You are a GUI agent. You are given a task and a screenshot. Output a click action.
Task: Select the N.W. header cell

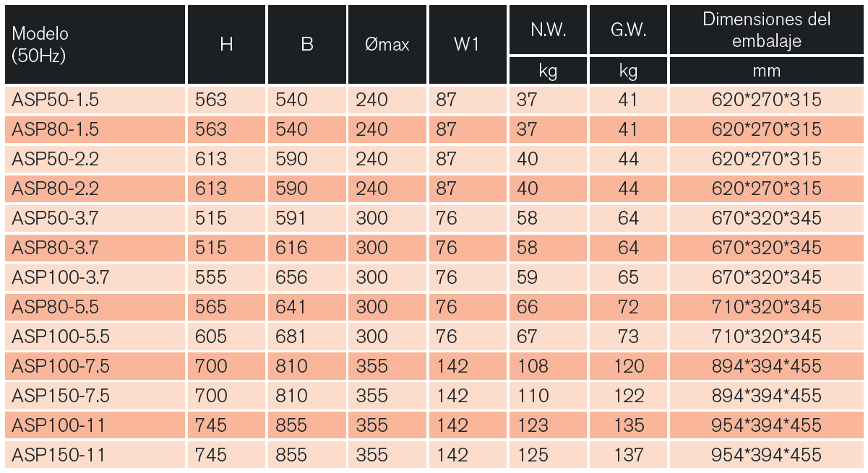pyautogui.click(x=548, y=30)
